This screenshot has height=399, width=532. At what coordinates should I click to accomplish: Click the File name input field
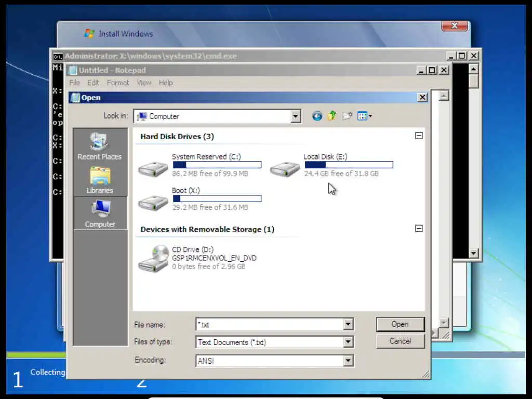coord(270,324)
